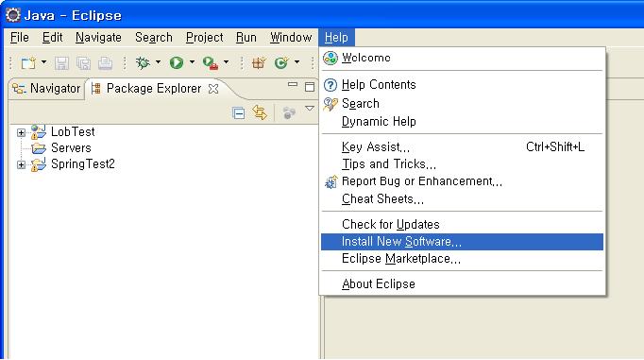
Task: Choose Key Assist... menu entry
Action: click(462, 146)
